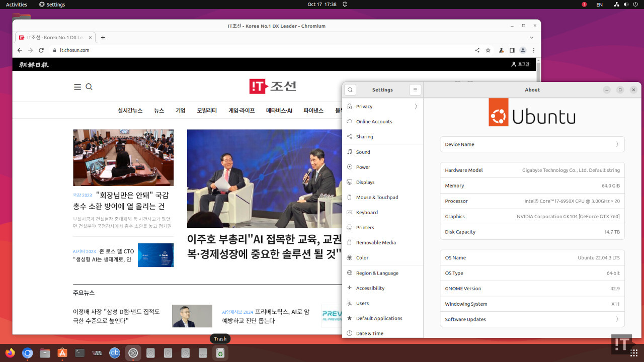Screen dimensions: 644x362
Task: Select 뉴스 in the IT조선 navigation menu
Action: [x=158, y=110]
